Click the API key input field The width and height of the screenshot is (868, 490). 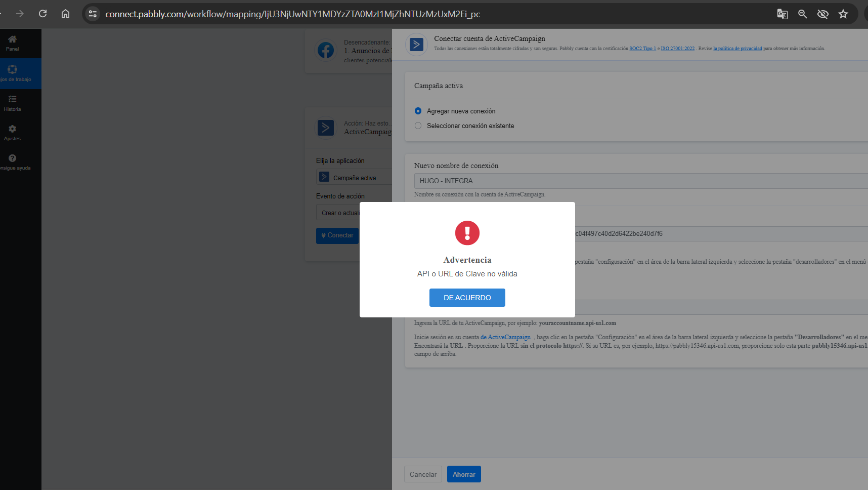point(721,233)
